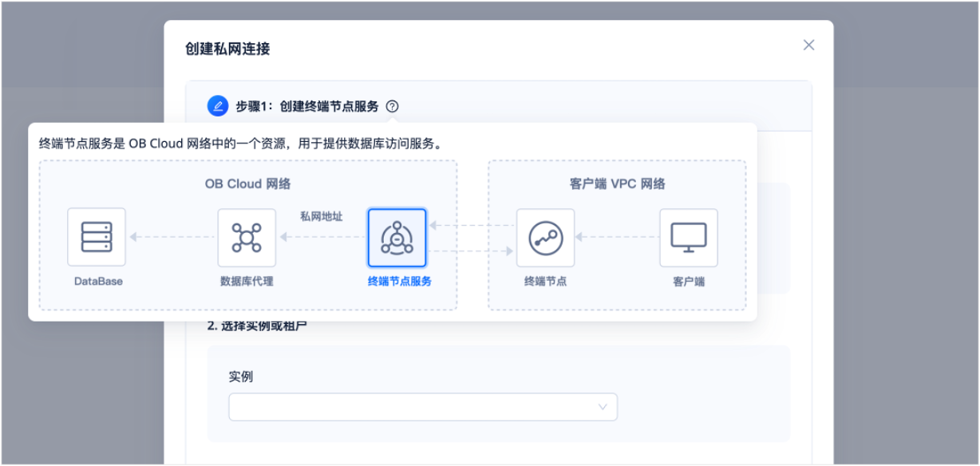Viewport: 980px width, 466px height.
Task: Click the blue pencil step icon
Action: tap(217, 106)
